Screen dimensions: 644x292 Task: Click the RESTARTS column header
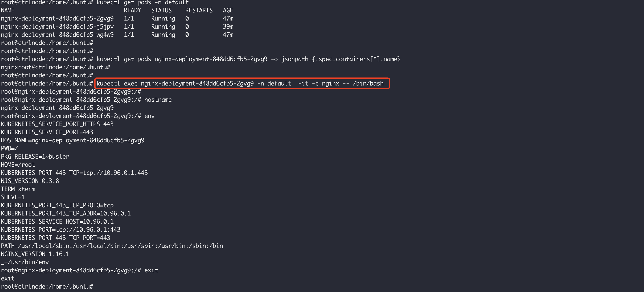(x=199, y=10)
